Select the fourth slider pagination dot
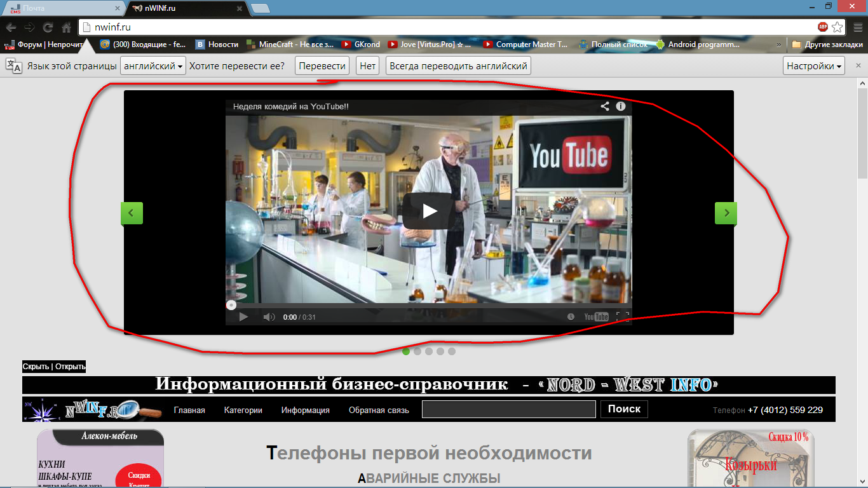Screen dimensions: 868x488 tap(440, 351)
